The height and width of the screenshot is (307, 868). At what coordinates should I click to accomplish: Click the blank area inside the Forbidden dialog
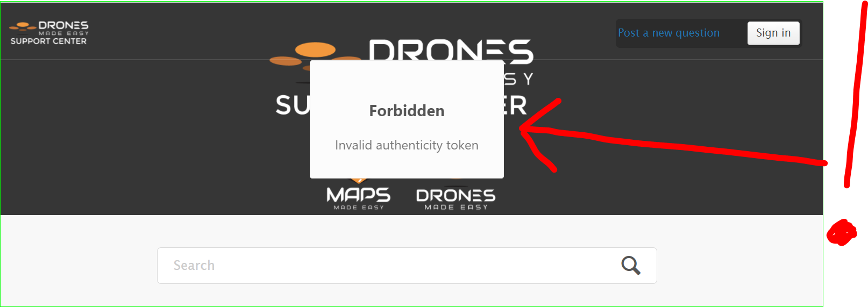point(407,81)
